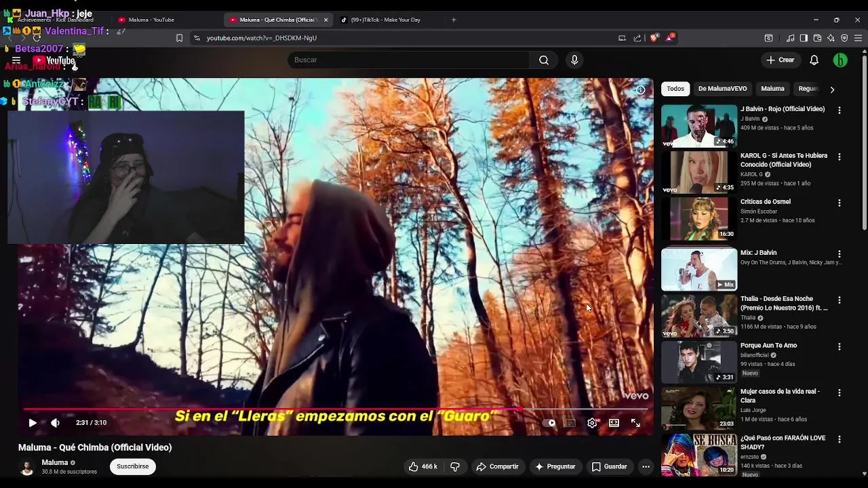Open the Brave Wallet icon
This screenshot has height=488, width=868.
817,38
